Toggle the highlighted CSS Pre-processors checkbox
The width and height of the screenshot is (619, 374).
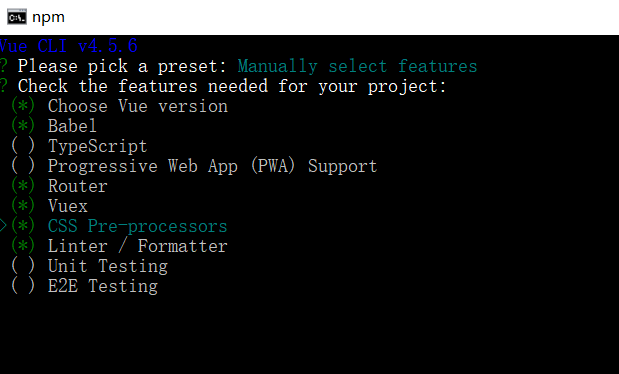23,226
